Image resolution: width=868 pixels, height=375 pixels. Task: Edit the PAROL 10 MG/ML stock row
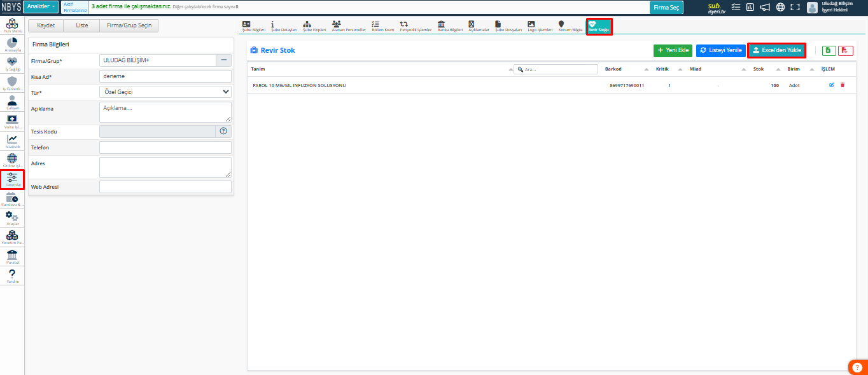pyautogui.click(x=832, y=85)
